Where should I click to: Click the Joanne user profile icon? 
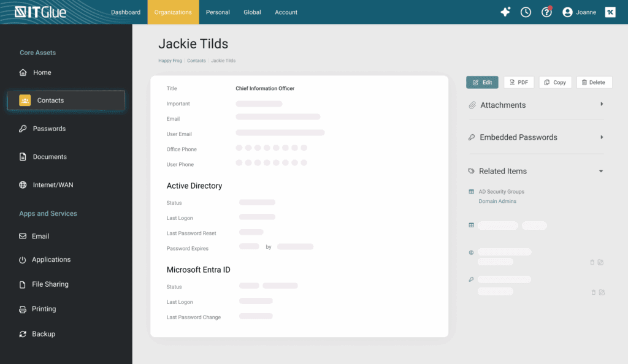(567, 12)
